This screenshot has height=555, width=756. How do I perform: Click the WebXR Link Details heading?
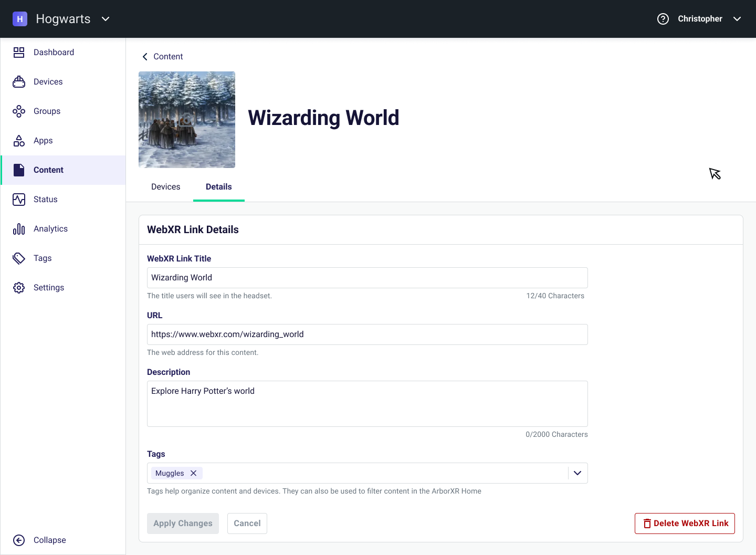click(x=193, y=230)
